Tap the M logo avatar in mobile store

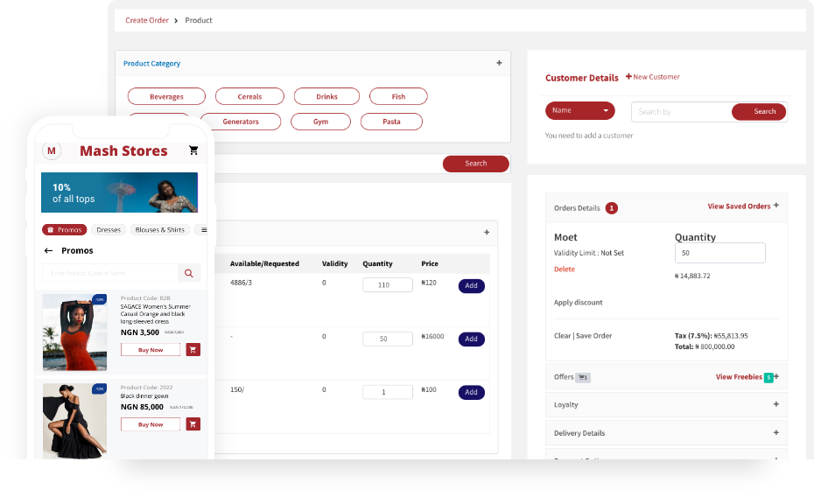point(52,151)
